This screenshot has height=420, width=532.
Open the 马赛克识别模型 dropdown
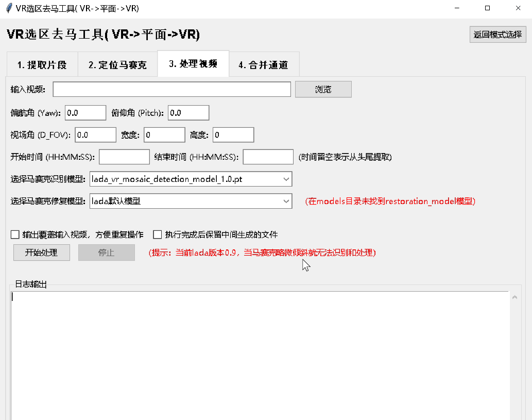pyautogui.click(x=191, y=179)
